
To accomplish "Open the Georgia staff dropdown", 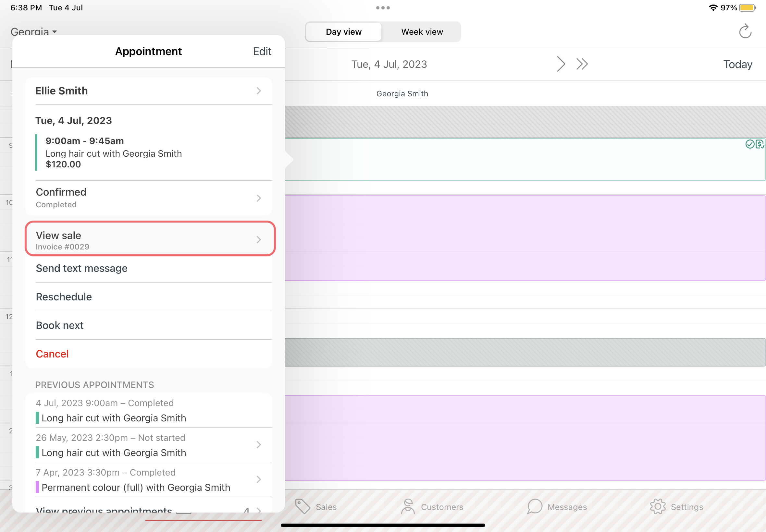I will click(33, 32).
